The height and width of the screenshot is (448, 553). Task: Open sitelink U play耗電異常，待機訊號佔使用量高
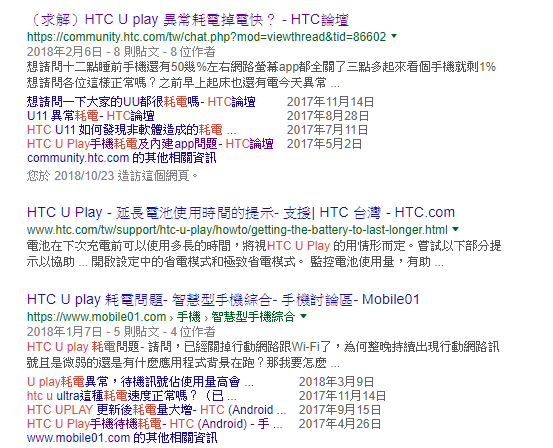click(x=140, y=382)
